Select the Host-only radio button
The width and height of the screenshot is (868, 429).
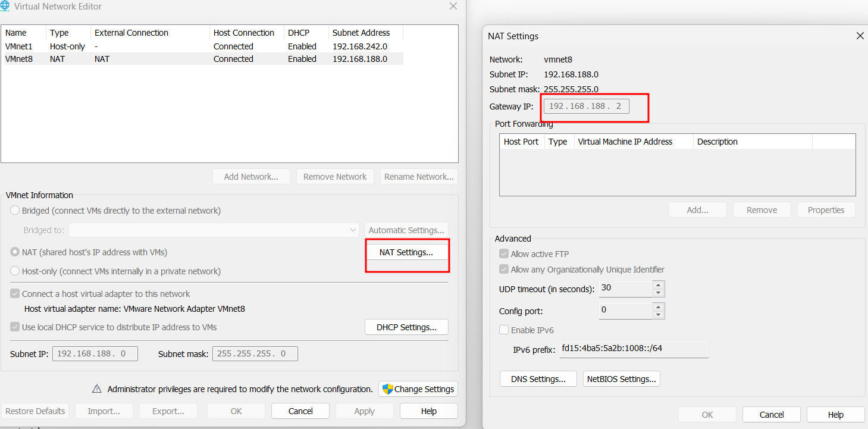15,271
